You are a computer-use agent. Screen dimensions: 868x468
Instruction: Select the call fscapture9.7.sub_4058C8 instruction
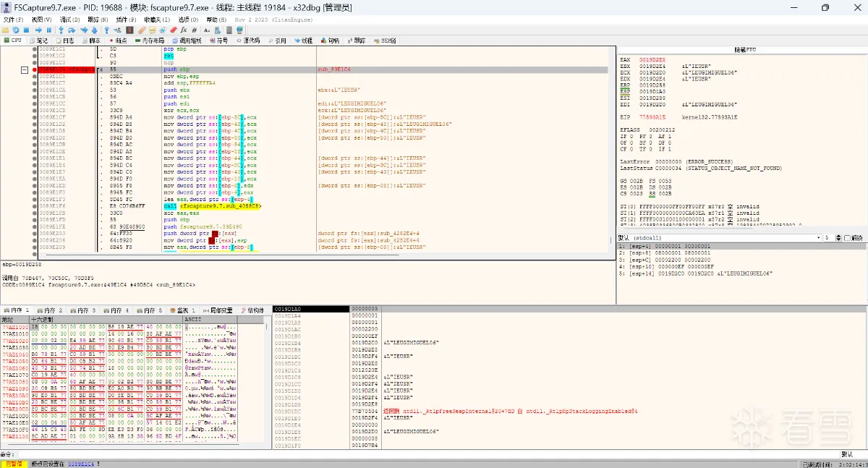tap(213, 206)
